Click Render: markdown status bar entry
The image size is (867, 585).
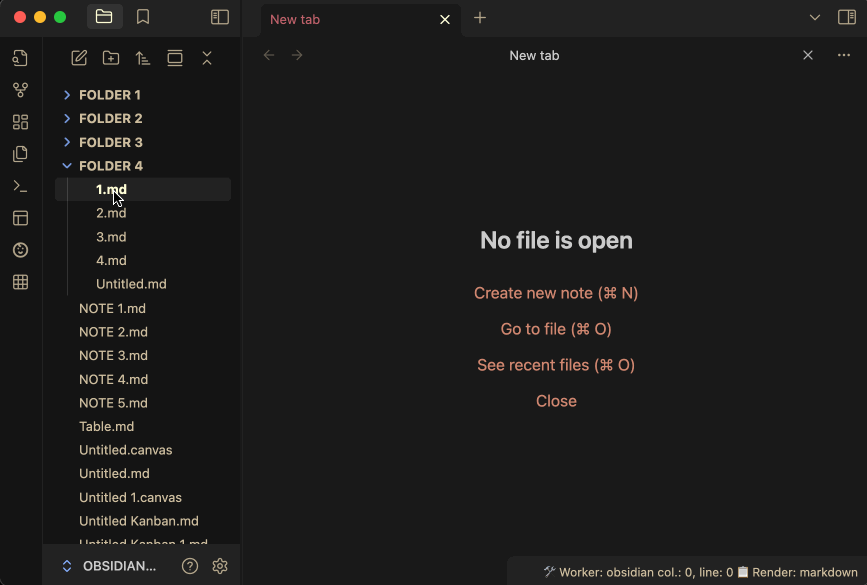click(x=798, y=572)
